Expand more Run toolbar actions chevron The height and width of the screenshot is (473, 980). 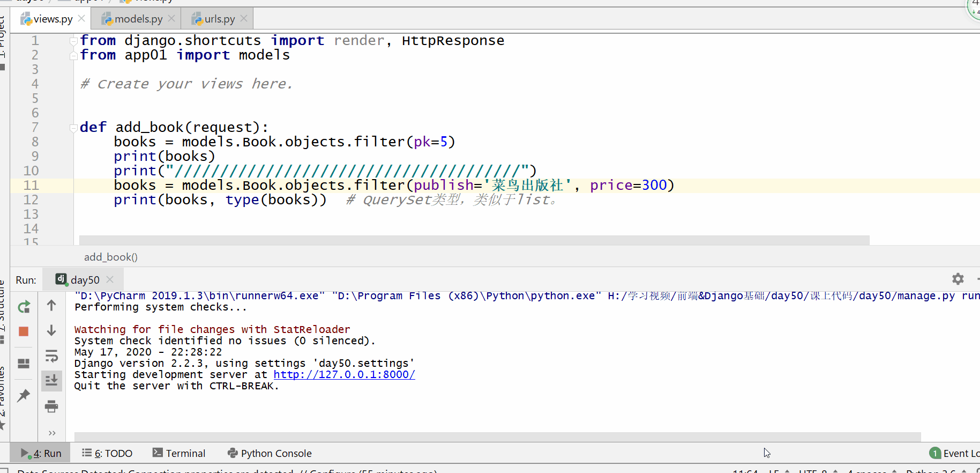coord(51,433)
